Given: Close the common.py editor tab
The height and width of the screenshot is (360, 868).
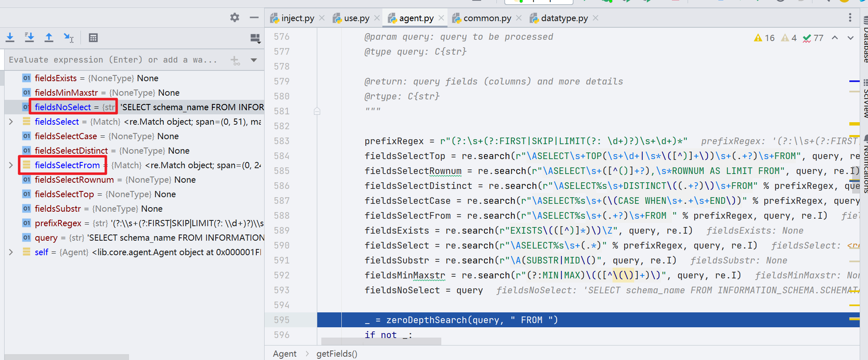Looking at the screenshot, I should 519,18.
